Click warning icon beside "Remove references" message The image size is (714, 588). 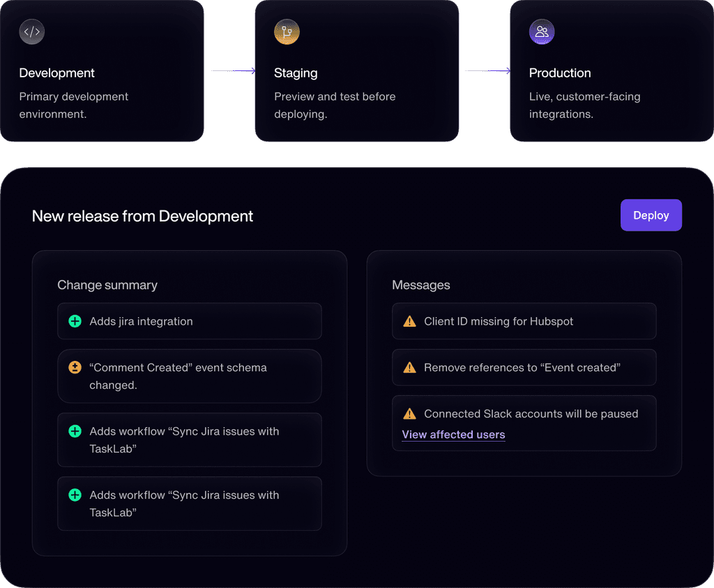pyautogui.click(x=409, y=367)
